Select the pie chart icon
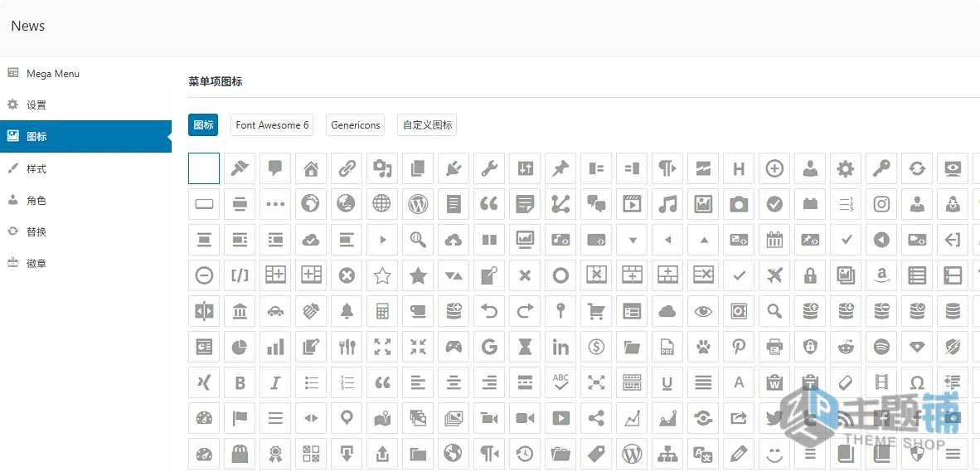 [x=240, y=347]
